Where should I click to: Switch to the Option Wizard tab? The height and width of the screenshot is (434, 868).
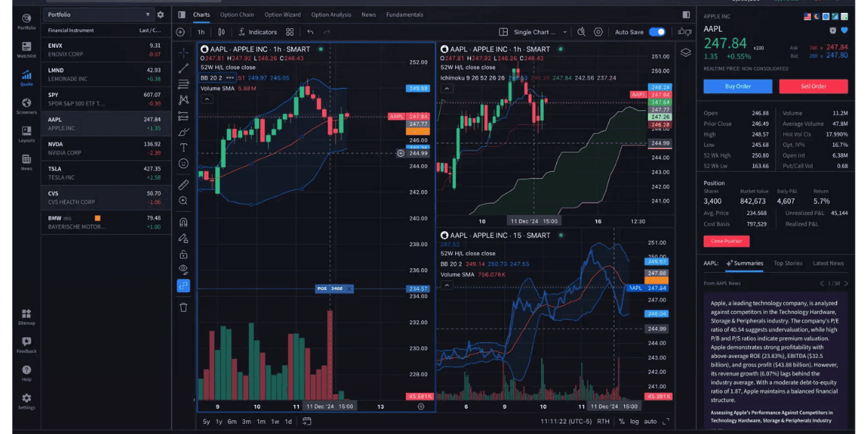[282, 14]
